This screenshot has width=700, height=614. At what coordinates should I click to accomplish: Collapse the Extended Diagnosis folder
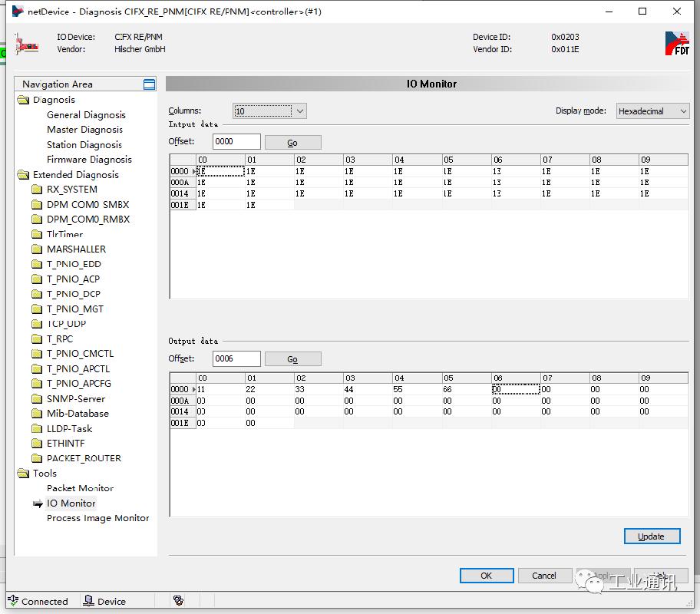coord(23,174)
